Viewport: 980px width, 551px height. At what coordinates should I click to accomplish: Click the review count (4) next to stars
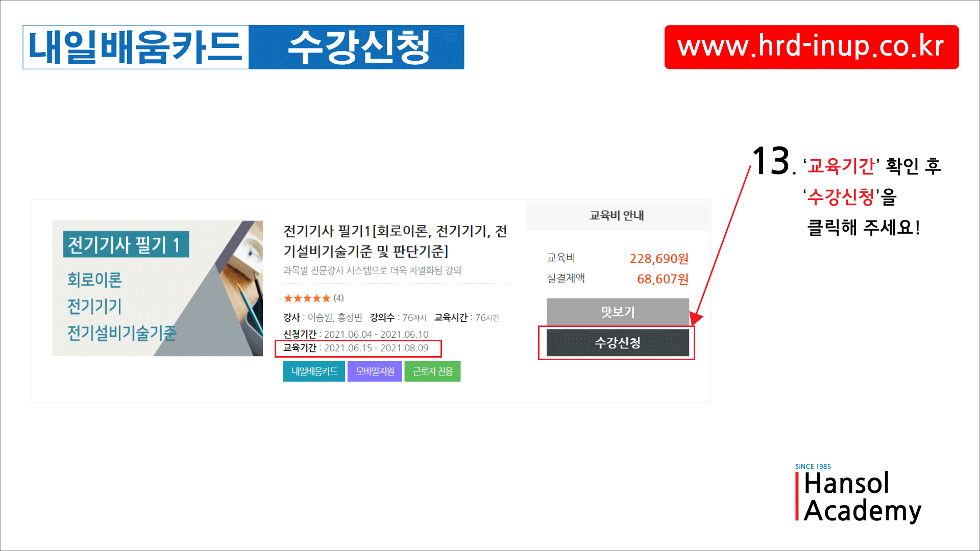click(338, 298)
